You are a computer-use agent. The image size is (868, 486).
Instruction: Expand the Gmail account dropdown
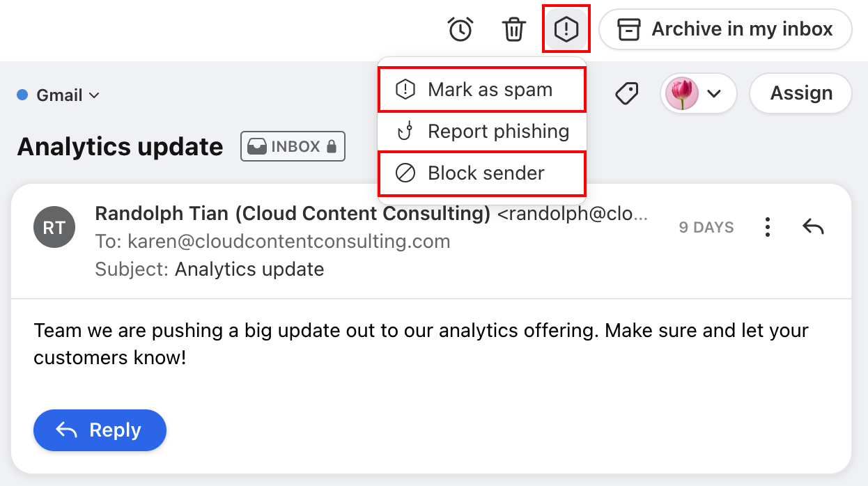[59, 95]
